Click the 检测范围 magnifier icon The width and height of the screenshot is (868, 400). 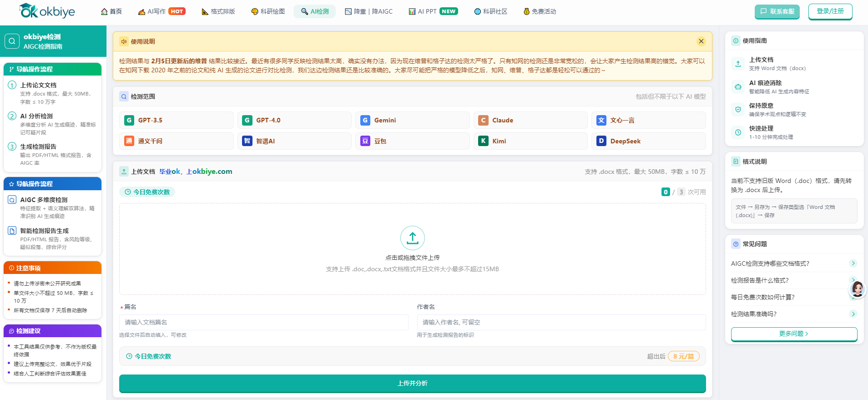[124, 96]
